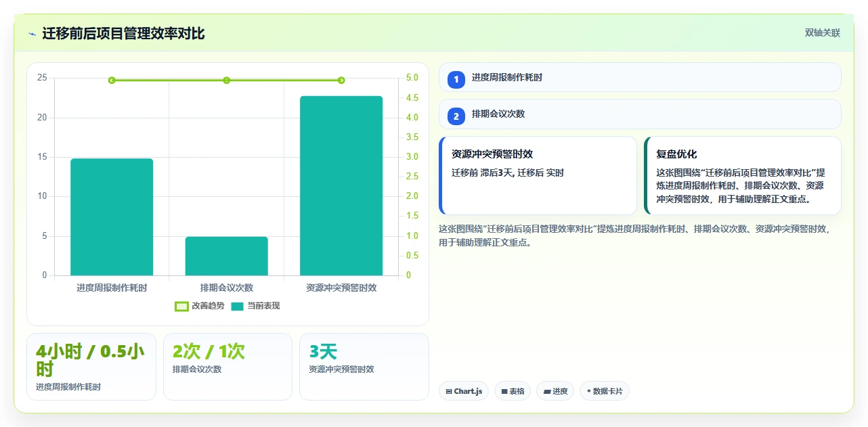The height and width of the screenshot is (427, 868).
Task: Click the 排期会议次数 bar in chart
Action: [x=226, y=256]
